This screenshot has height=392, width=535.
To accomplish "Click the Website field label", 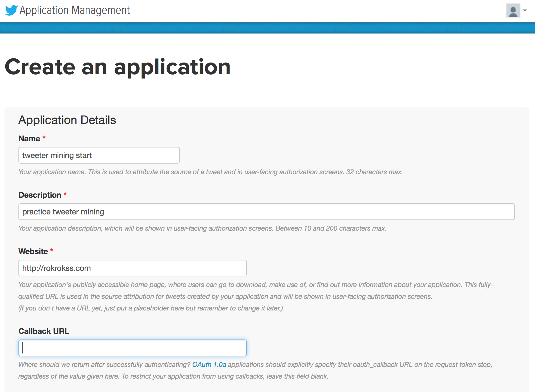I will coord(33,251).
